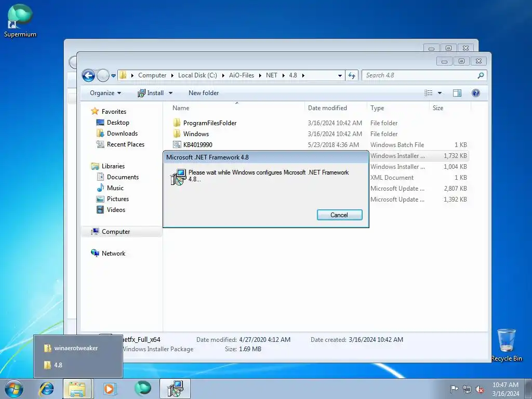Viewport: 532px width, 399px height.
Task: Click the installer icon in .NET dialog
Action: coord(178,177)
